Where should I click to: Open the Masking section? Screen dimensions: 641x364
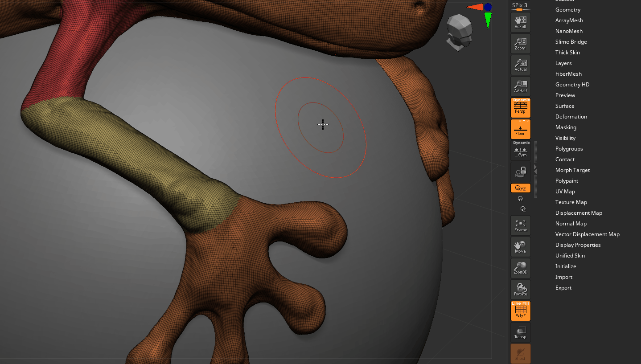tap(566, 127)
